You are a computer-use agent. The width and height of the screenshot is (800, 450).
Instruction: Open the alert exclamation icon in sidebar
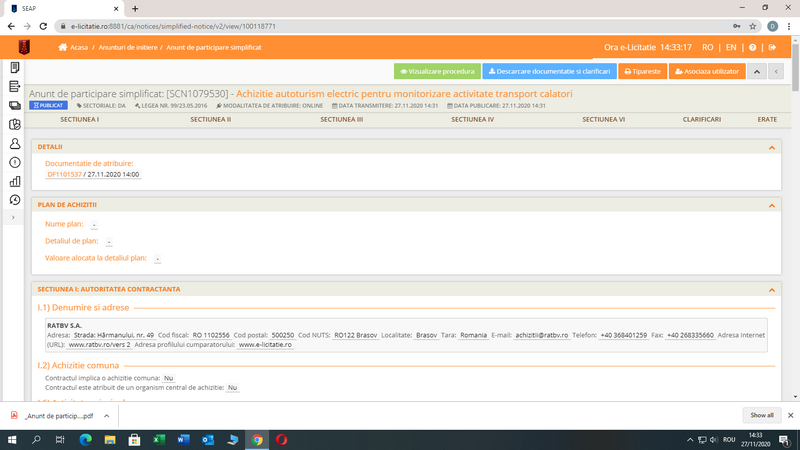coord(15,162)
